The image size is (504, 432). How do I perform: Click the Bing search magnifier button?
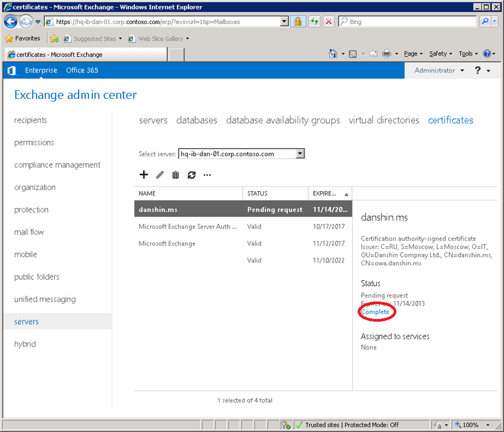485,21
